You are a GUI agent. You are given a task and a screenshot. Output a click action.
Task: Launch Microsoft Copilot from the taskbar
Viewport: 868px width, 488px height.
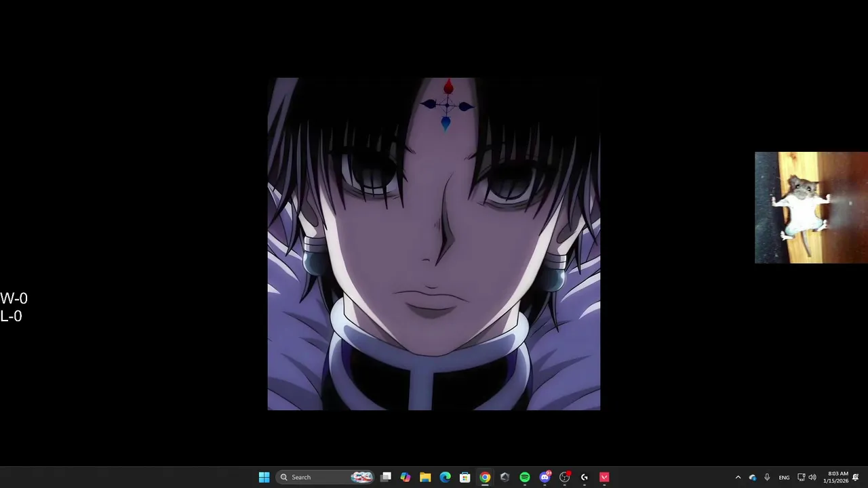[x=406, y=477]
